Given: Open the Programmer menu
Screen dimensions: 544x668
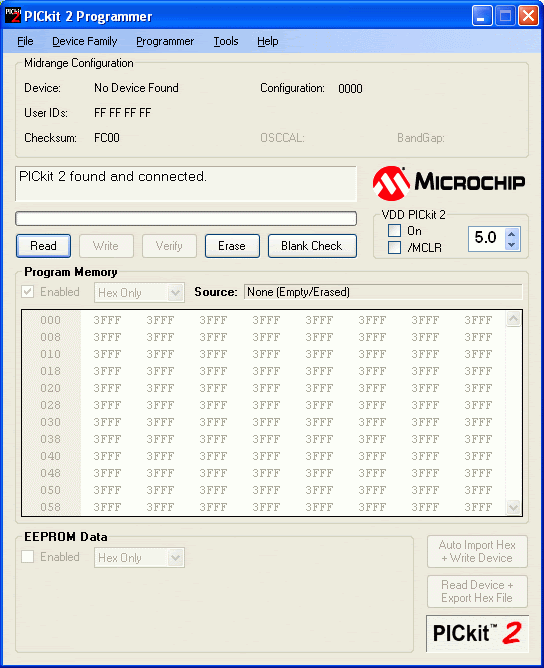Looking at the screenshot, I should point(165,41).
